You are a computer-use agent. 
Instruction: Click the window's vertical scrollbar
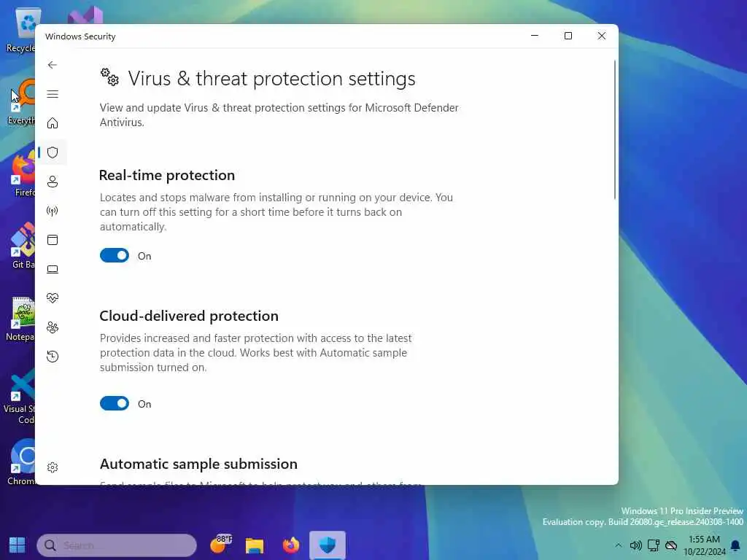click(614, 130)
